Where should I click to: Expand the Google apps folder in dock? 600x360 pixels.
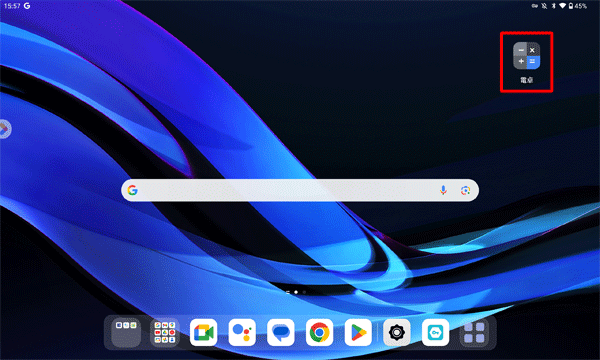pos(165,332)
